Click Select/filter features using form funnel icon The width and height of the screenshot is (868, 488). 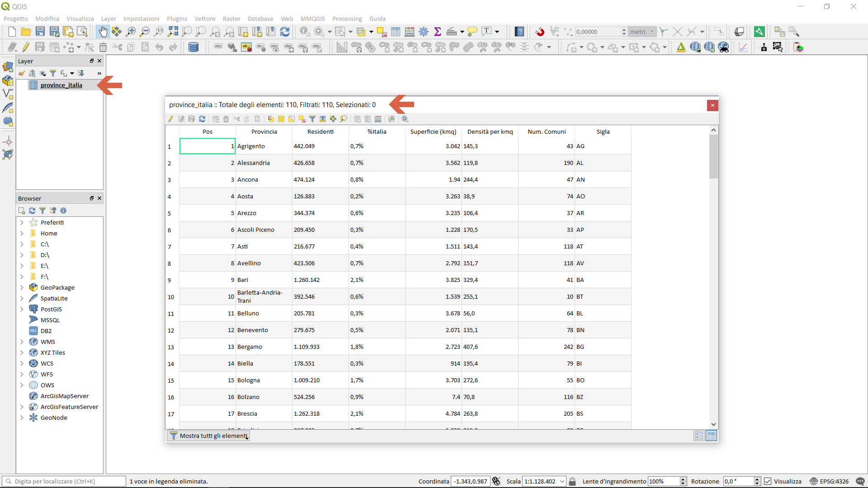point(312,119)
